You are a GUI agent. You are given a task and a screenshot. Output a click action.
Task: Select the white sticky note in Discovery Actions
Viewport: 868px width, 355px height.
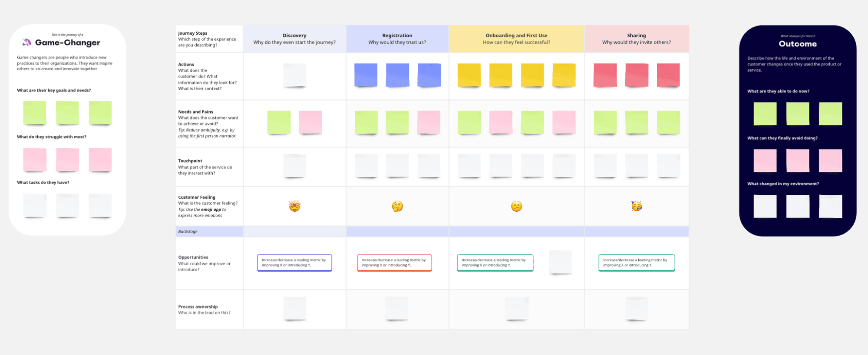295,75
